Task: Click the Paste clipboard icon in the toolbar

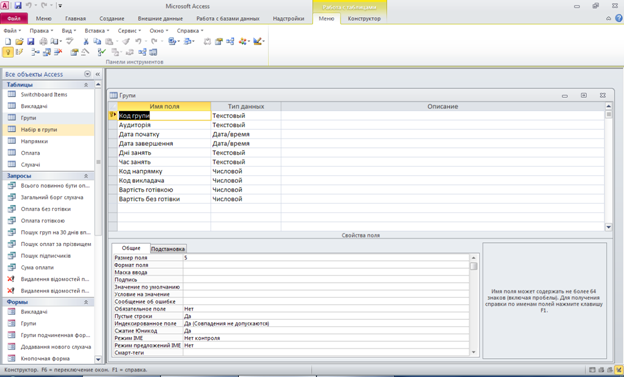Action: (109, 41)
